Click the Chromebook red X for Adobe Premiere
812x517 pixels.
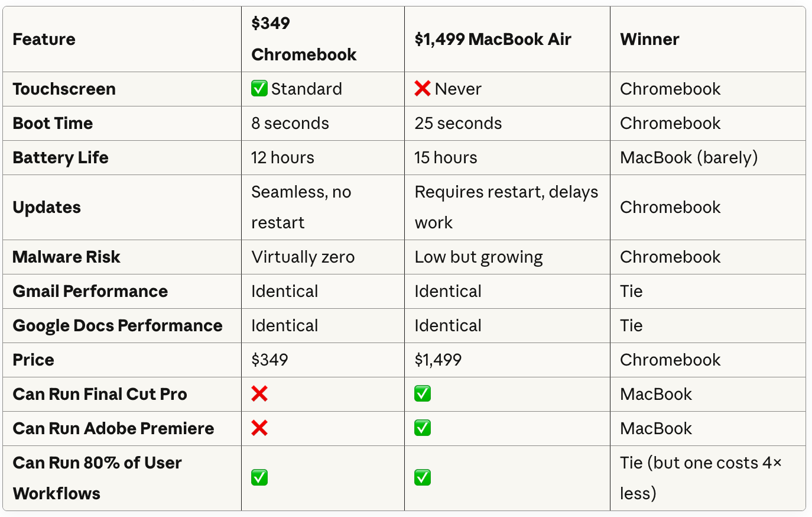coord(259,428)
